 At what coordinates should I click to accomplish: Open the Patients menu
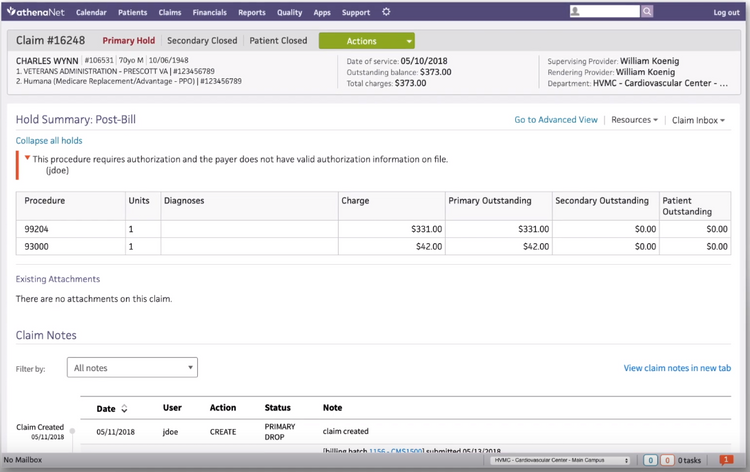pos(132,12)
